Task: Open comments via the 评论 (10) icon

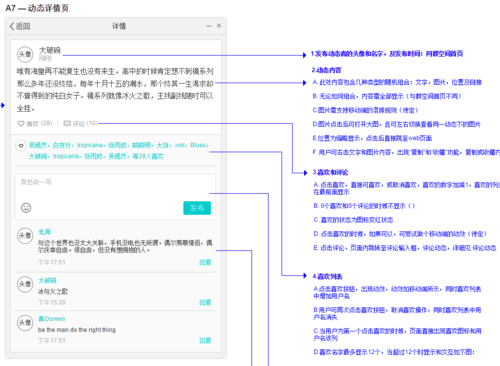Action: pos(67,124)
